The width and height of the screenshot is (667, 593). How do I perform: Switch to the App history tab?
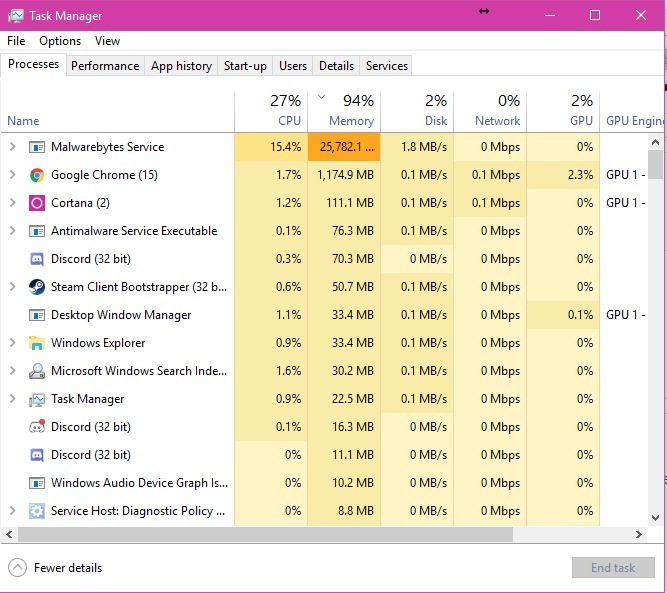(x=181, y=66)
